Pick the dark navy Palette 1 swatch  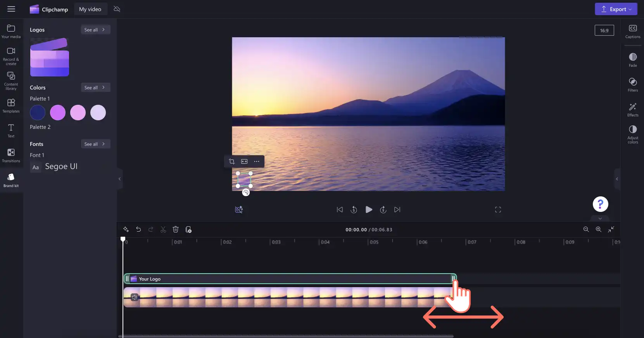pyautogui.click(x=38, y=113)
